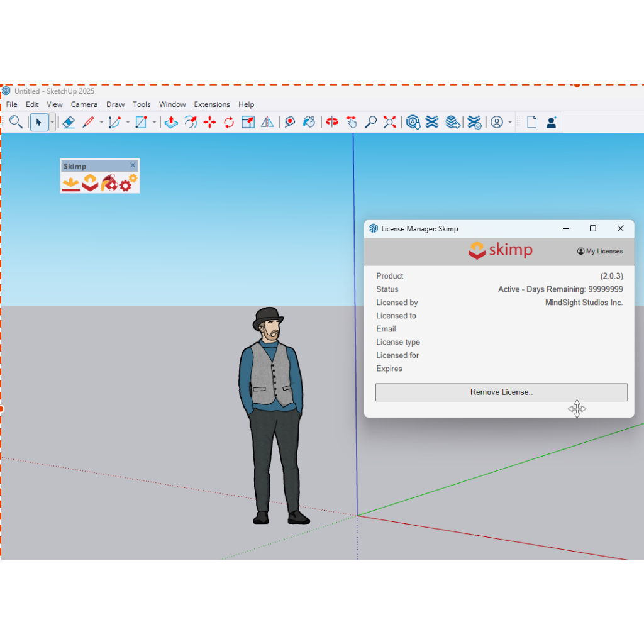
Task: Click the standing man figure in viewport
Action: 273,415
